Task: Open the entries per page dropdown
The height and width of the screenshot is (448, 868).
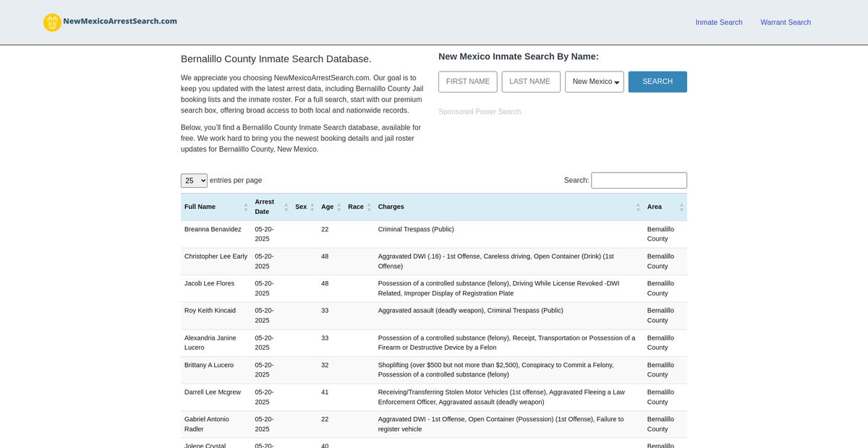Action: point(194,181)
